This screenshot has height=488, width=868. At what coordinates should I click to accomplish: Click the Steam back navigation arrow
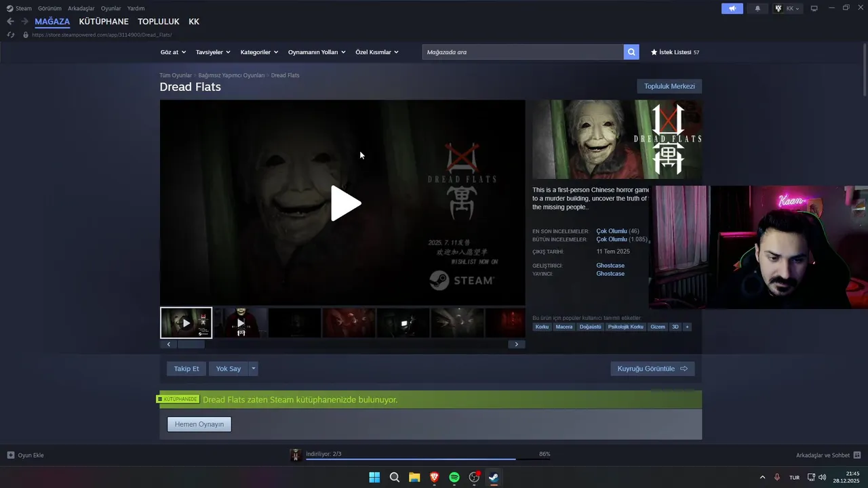click(x=10, y=22)
